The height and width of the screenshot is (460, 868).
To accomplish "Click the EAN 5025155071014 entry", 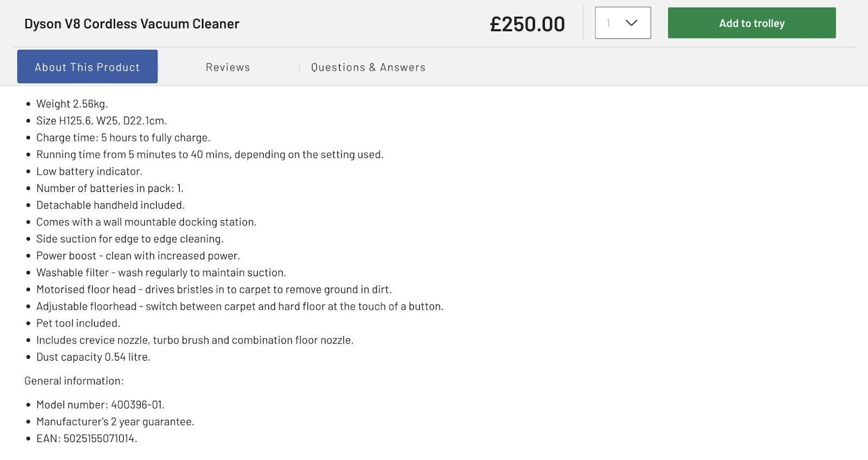I will point(86,438).
